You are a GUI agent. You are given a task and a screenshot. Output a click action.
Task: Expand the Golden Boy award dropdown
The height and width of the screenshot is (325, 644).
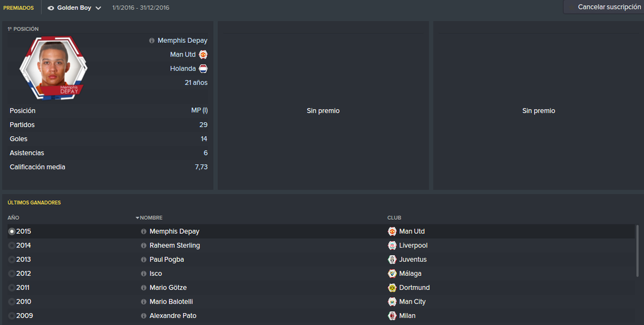click(98, 8)
